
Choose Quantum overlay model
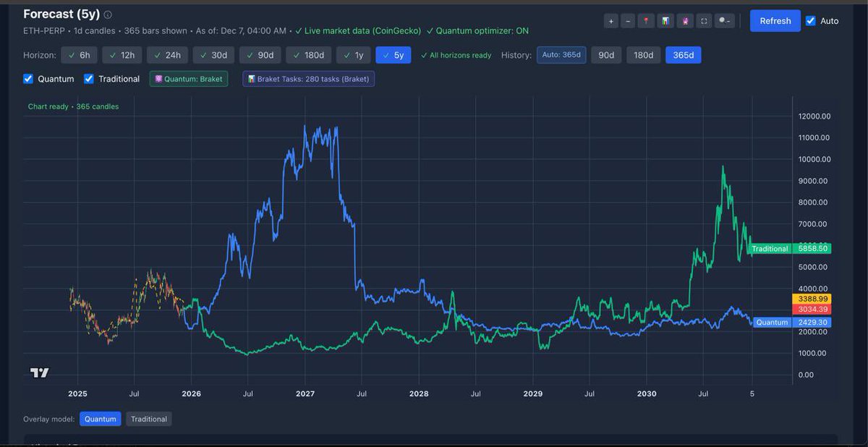(101, 419)
